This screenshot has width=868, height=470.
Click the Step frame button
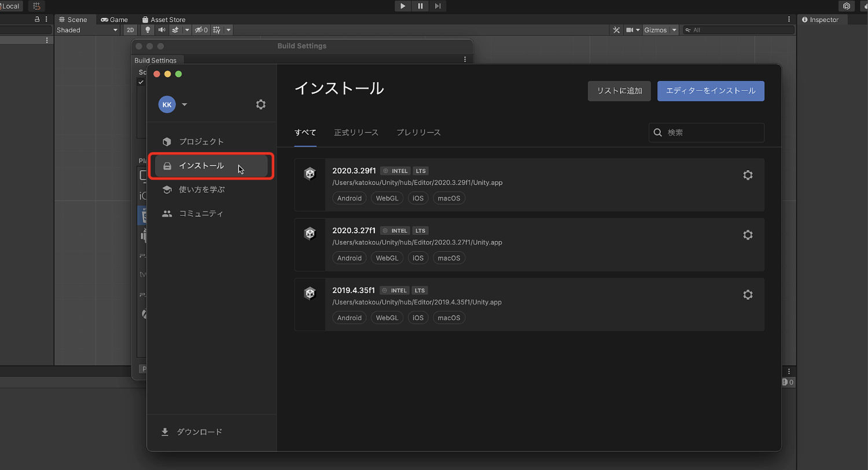click(437, 6)
